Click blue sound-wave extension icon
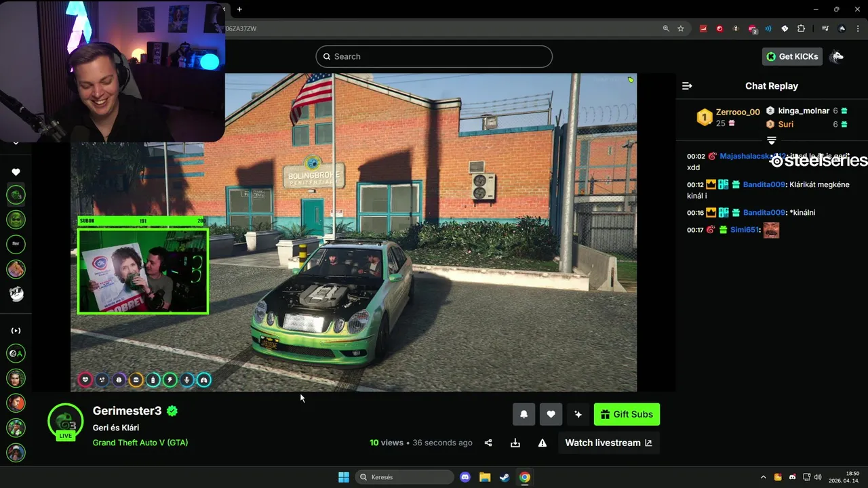This screenshot has width=868, height=488. click(768, 28)
